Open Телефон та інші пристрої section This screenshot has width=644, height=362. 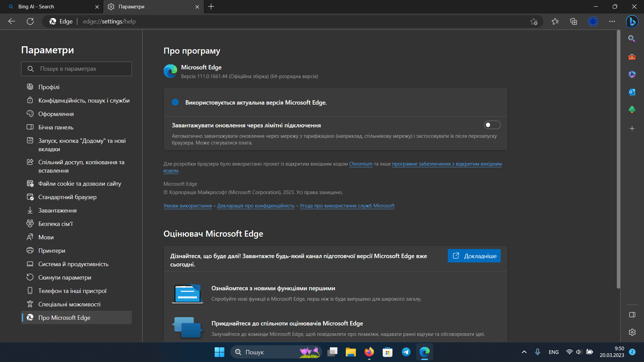(x=76, y=291)
